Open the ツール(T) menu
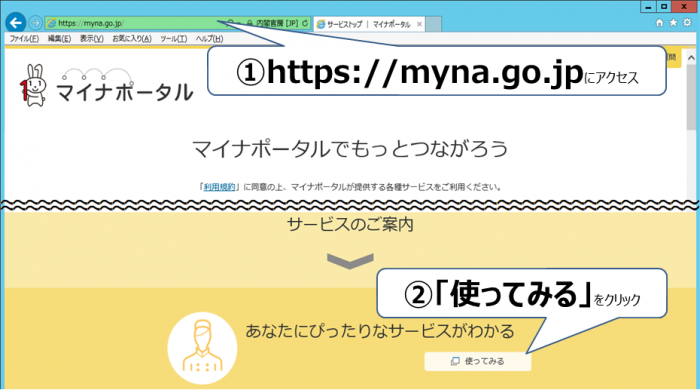The image size is (700, 390). pyautogui.click(x=174, y=39)
